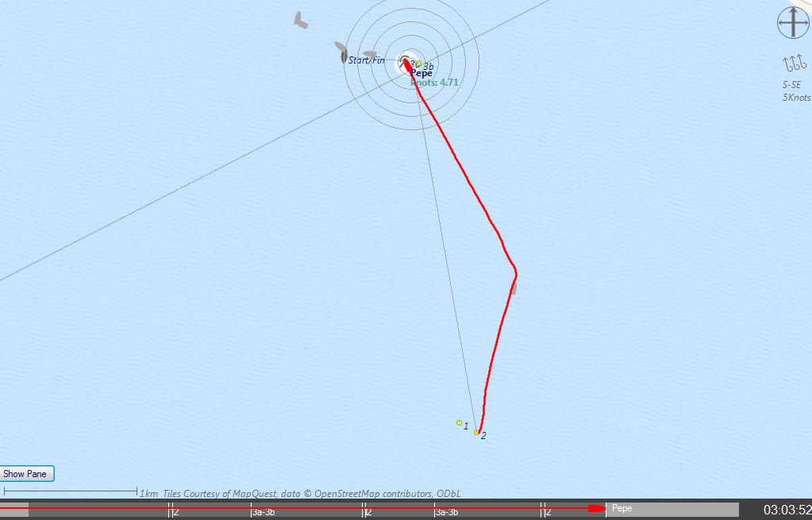
Task: Click the Pepe label on timeline
Action: [622, 508]
